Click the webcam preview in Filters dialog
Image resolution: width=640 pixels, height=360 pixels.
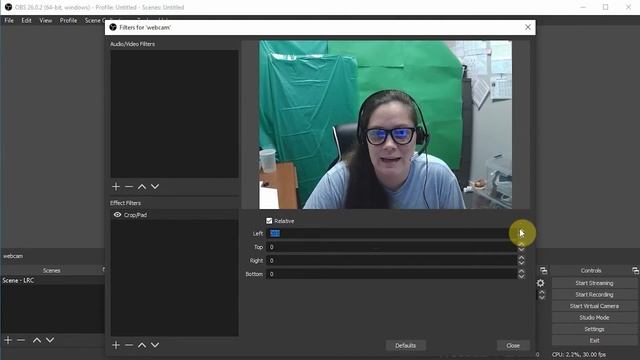click(x=385, y=124)
